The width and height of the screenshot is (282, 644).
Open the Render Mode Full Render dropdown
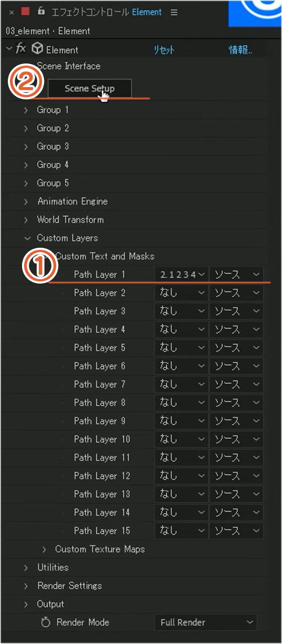coord(206,622)
